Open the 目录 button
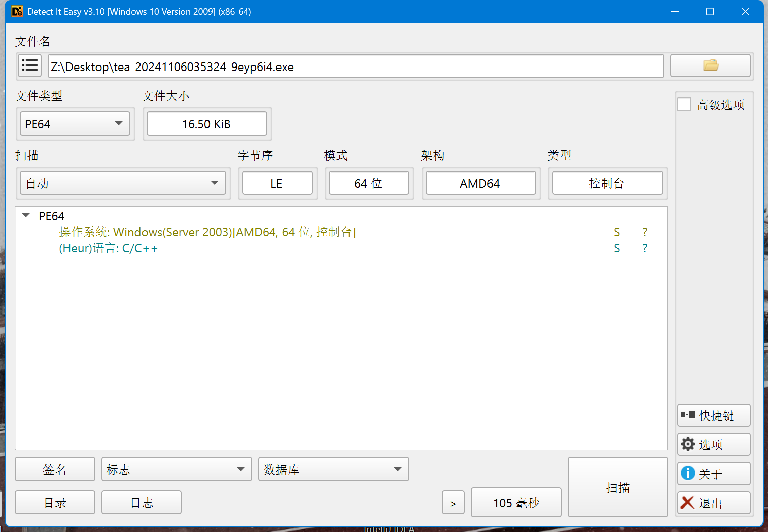Image resolution: width=768 pixels, height=532 pixels. 55,502
